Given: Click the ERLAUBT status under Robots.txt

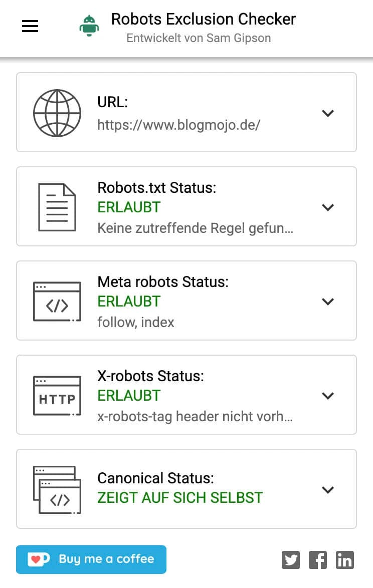Looking at the screenshot, I should [129, 207].
